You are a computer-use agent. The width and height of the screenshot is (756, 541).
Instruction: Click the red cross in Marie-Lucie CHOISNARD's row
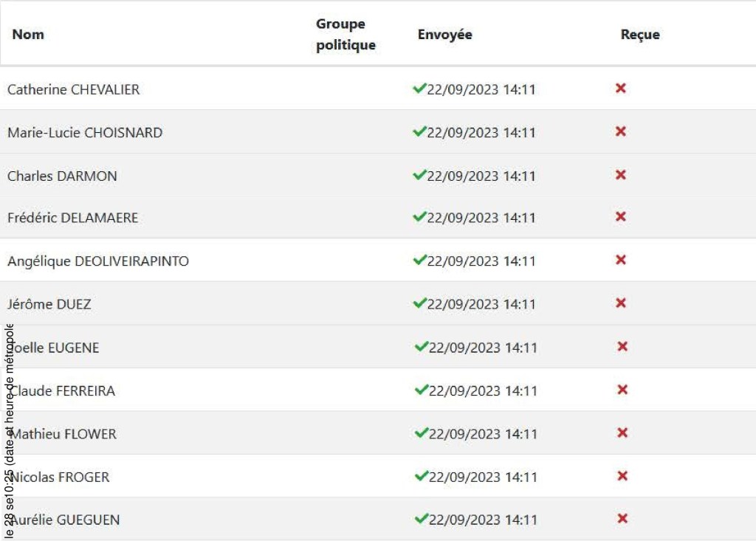[x=620, y=131]
